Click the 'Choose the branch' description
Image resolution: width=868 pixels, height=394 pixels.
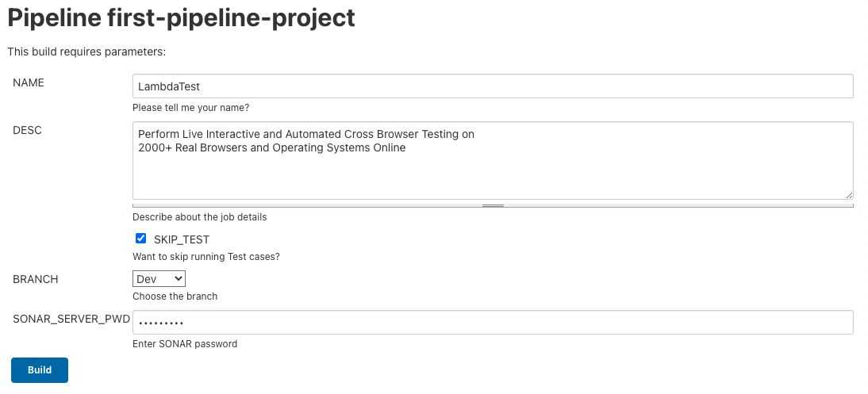click(175, 296)
